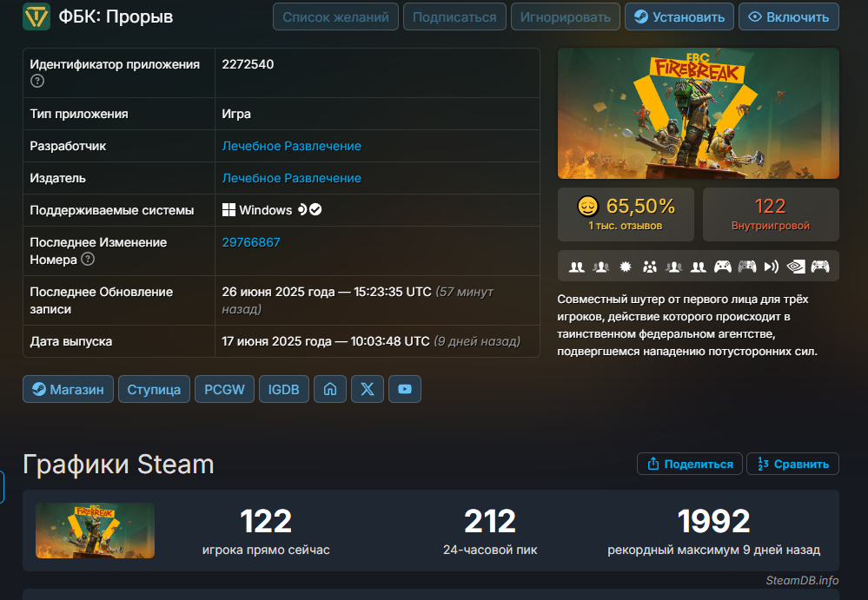Screen dimensions: 868x600
Task: Open the X (Twitter) profile button
Action: click(x=368, y=389)
